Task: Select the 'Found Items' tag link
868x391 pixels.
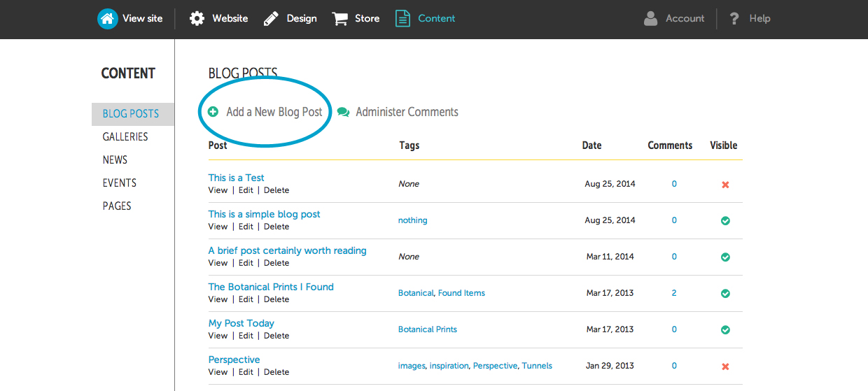Action: tap(461, 293)
